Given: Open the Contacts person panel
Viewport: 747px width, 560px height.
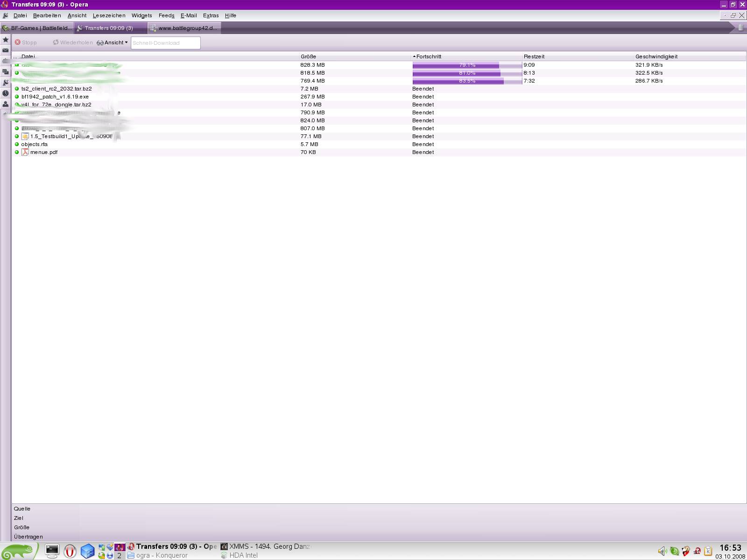Looking at the screenshot, I should (6, 104).
